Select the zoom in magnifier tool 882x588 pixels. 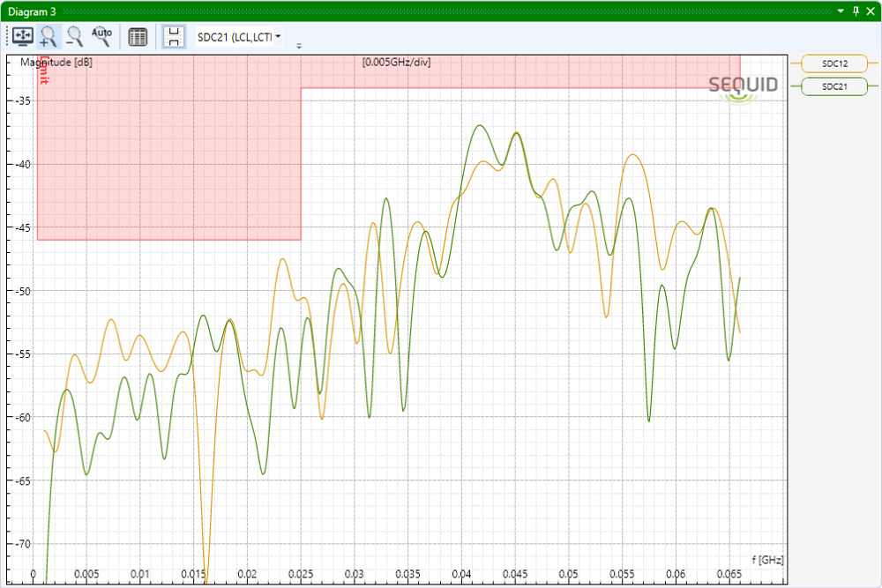click(x=49, y=36)
